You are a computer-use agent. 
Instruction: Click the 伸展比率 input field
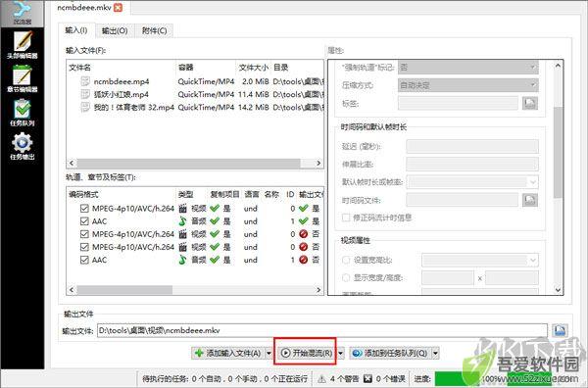coord(472,164)
